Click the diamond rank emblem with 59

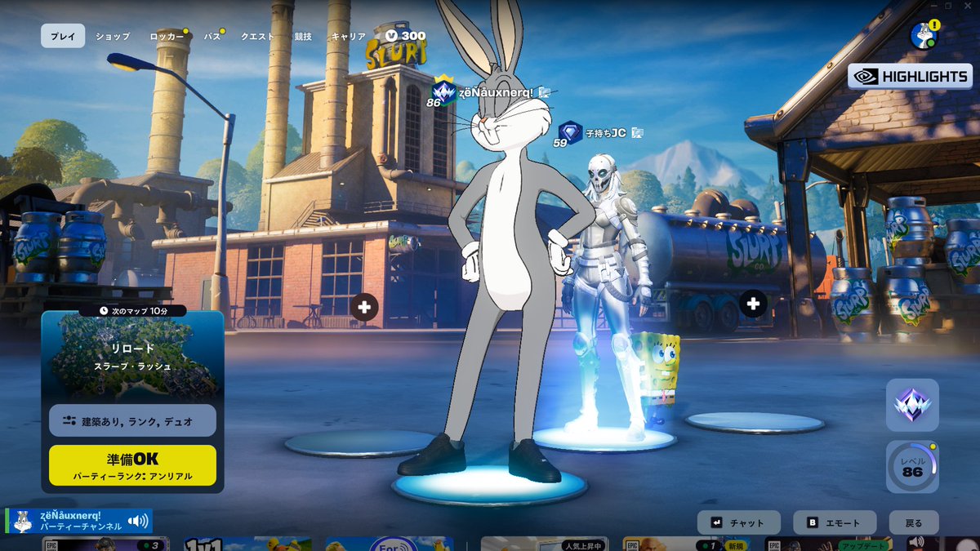[x=569, y=134]
